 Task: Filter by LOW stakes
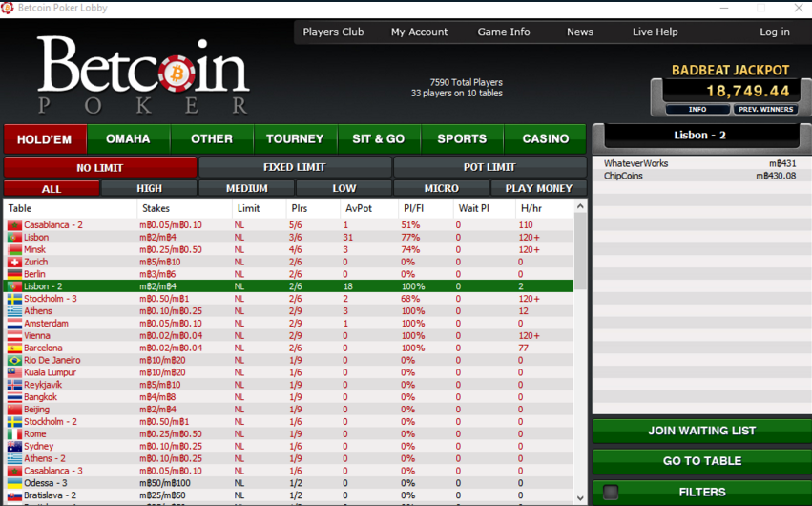coord(344,188)
